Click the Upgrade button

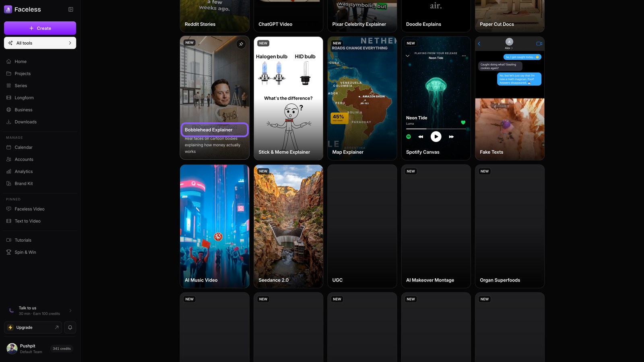tap(34, 327)
